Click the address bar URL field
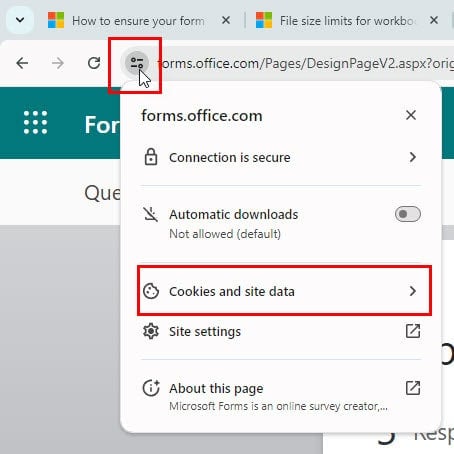Viewport: 454px width, 454px height. pyautogui.click(x=306, y=63)
